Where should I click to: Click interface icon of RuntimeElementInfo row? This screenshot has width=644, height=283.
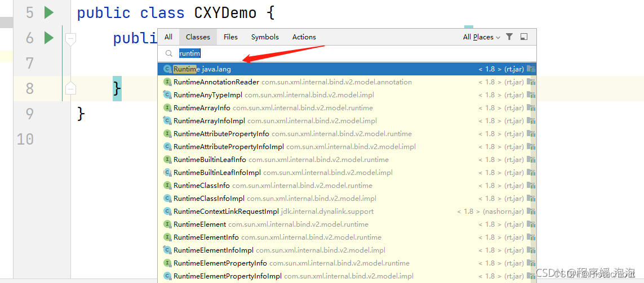pyautogui.click(x=167, y=237)
